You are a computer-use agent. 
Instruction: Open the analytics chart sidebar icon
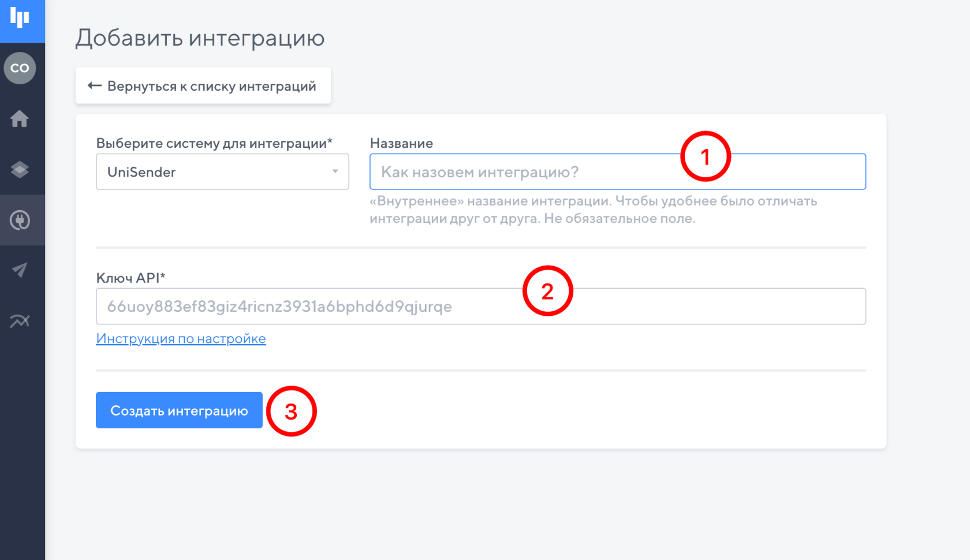(x=20, y=321)
